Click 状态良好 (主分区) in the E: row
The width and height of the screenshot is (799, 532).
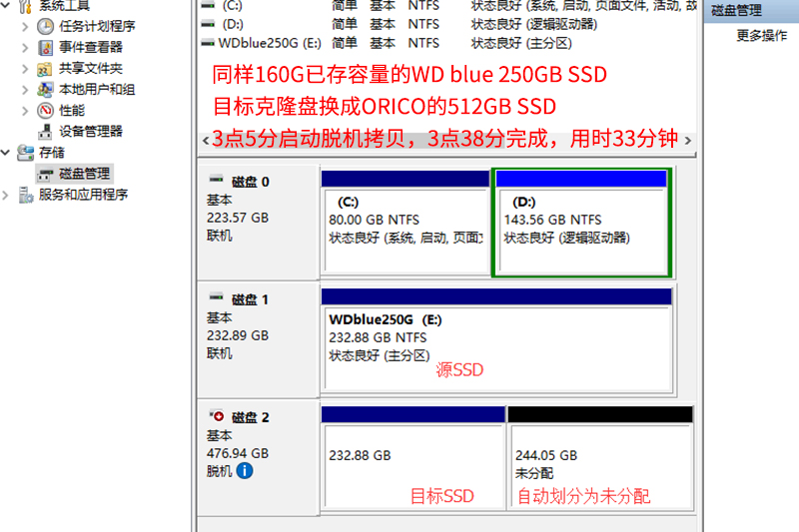(521, 43)
